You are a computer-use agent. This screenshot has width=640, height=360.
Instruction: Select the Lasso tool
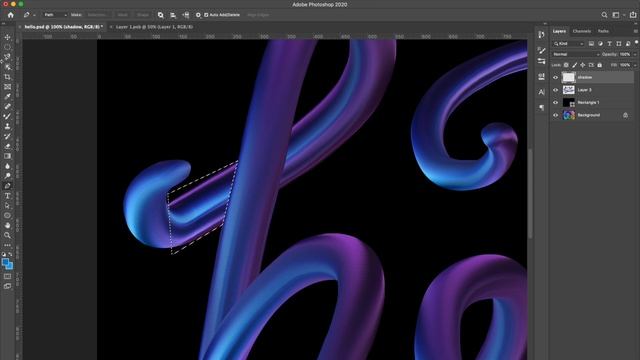click(7, 57)
